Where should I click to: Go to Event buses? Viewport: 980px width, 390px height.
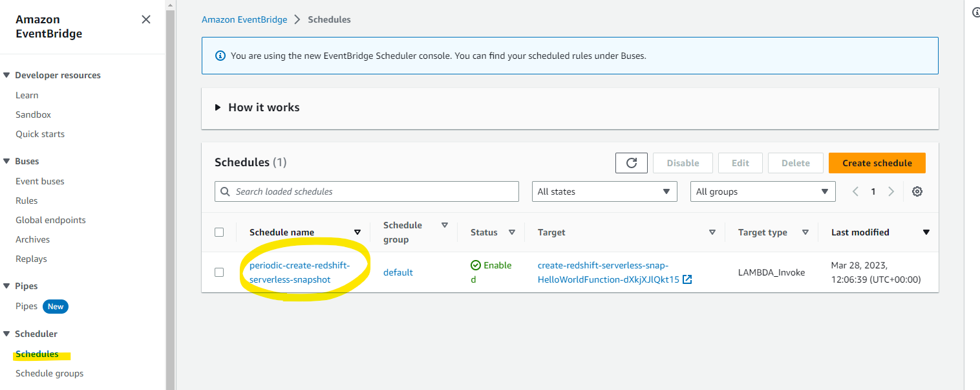[40, 181]
